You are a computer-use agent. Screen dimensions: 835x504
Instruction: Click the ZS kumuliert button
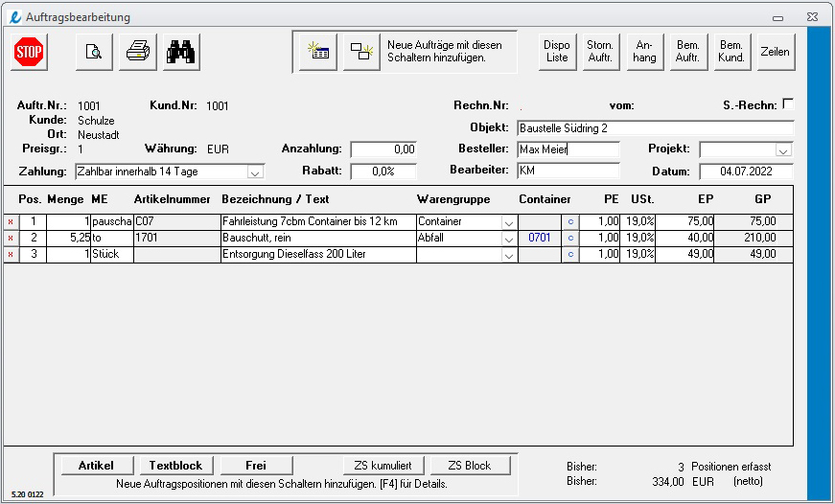click(383, 465)
